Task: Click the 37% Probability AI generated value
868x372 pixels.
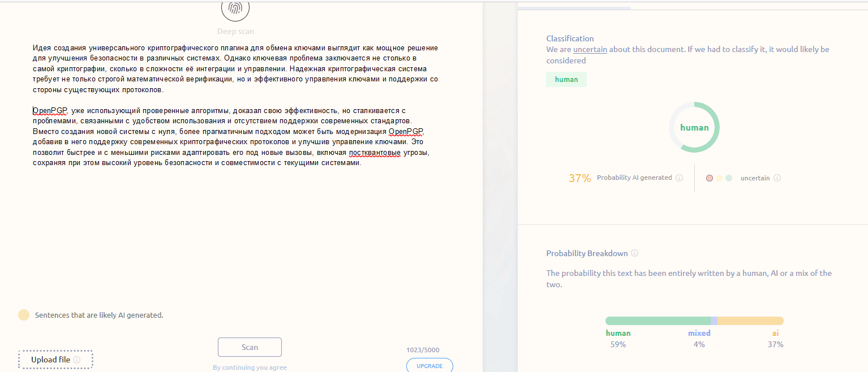Action: 580,178
